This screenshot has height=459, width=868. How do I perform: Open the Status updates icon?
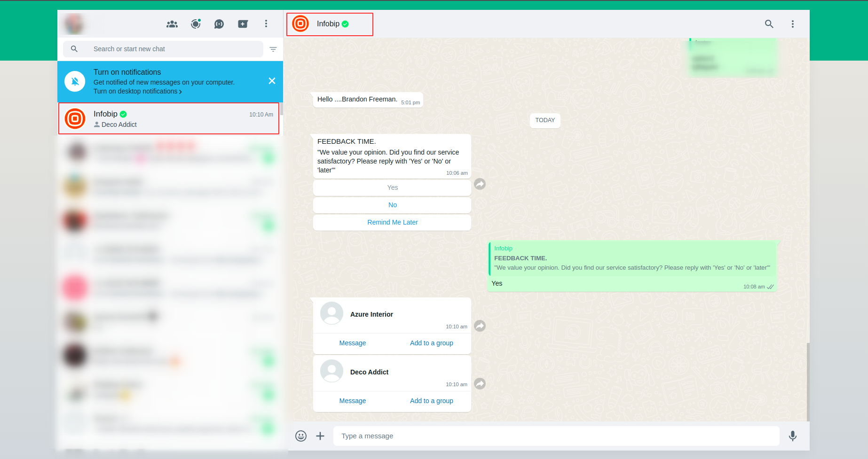point(196,24)
